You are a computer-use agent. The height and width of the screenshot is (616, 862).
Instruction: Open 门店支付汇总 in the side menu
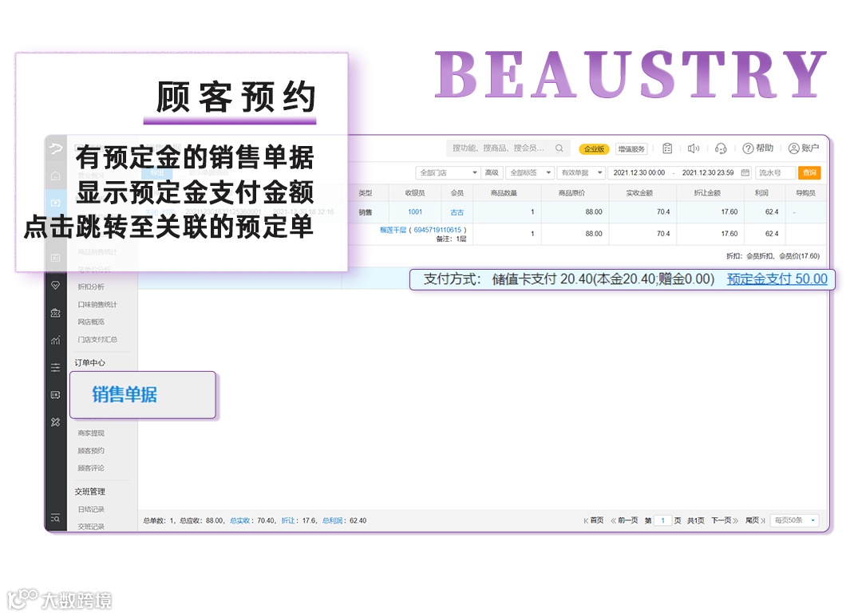(x=97, y=340)
